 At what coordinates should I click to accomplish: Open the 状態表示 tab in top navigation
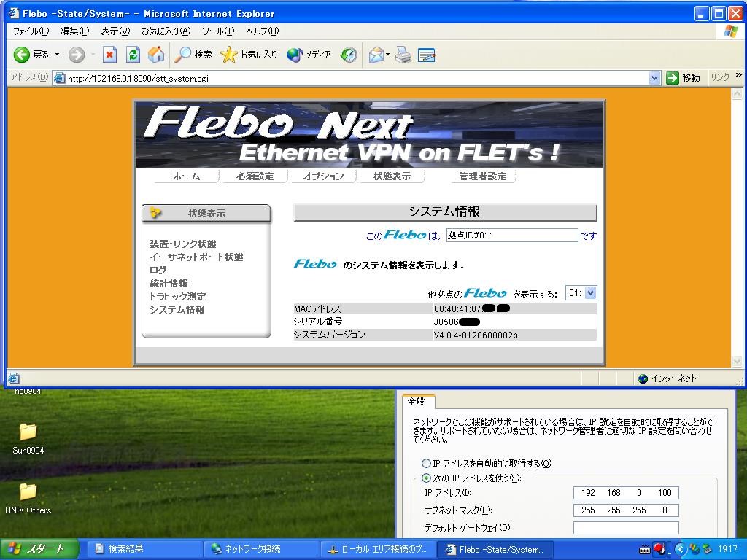(x=392, y=176)
